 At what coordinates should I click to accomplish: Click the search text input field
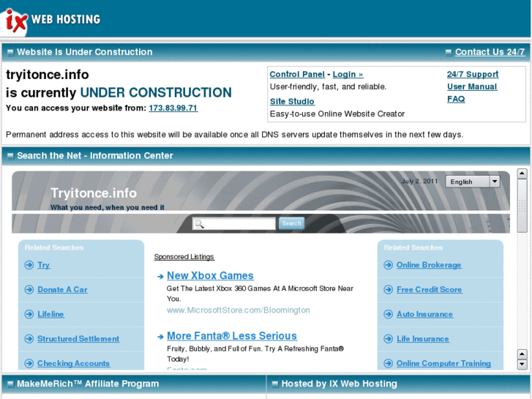234,224
